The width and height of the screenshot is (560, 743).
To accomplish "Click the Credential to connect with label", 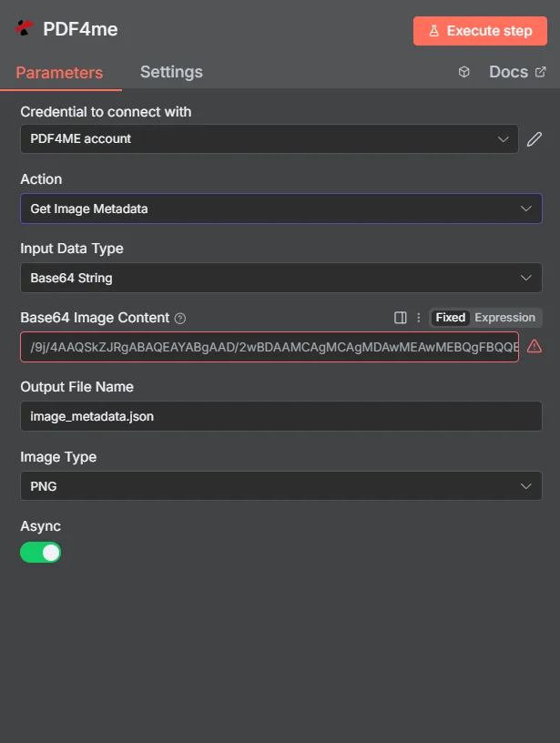I will pos(107,112).
